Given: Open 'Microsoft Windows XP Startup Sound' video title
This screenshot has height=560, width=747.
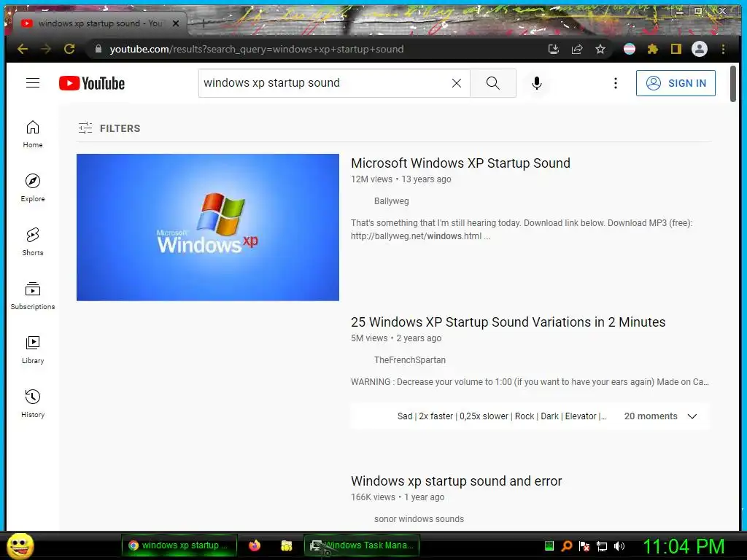Looking at the screenshot, I should coord(461,163).
